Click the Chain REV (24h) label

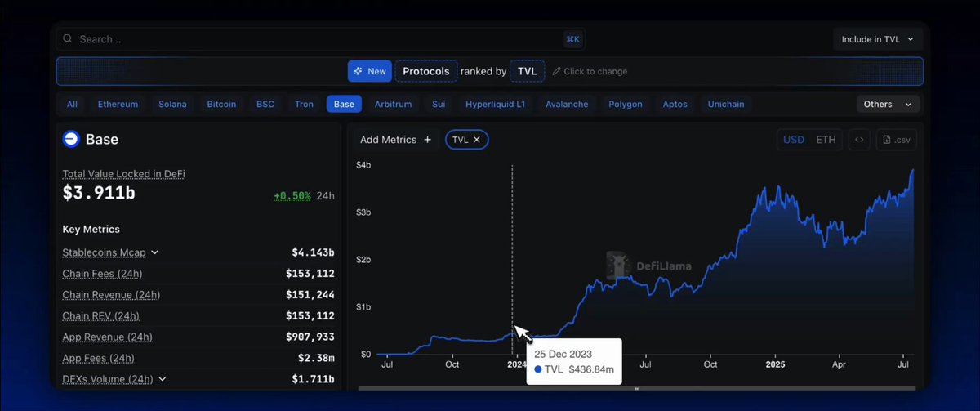click(x=100, y=315)
